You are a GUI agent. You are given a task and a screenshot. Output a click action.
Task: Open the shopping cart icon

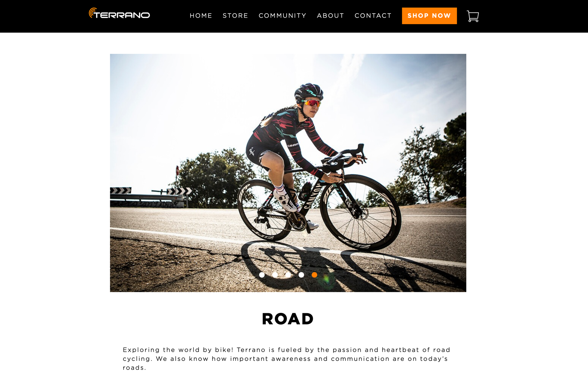pos(473,16)
